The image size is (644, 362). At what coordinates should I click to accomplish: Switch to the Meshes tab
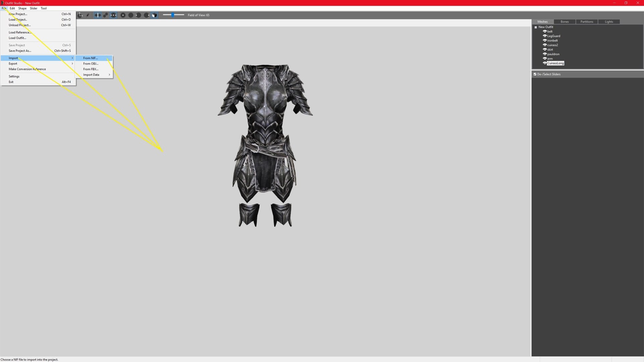(542, 22)
